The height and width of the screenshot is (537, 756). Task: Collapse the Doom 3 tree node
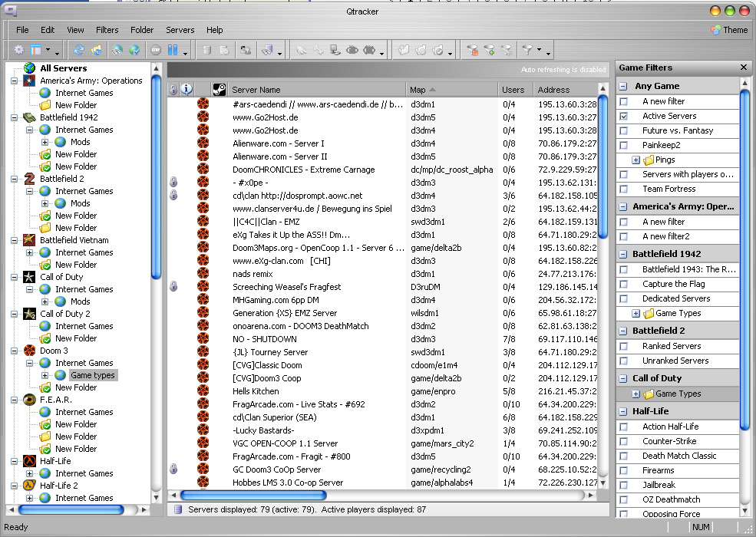(14, 351)
